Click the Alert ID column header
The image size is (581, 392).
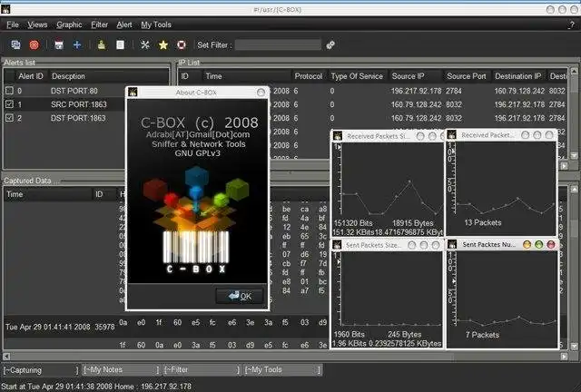pos(31,76)
